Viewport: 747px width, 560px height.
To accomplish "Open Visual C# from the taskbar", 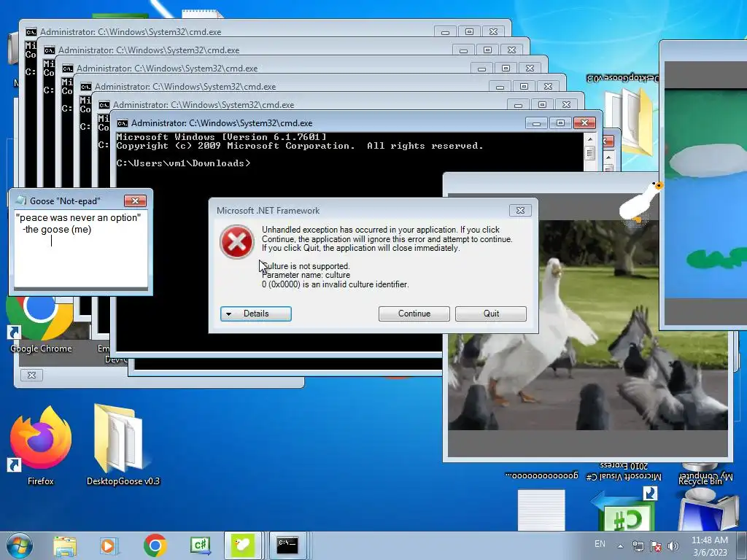I will 201,545.
